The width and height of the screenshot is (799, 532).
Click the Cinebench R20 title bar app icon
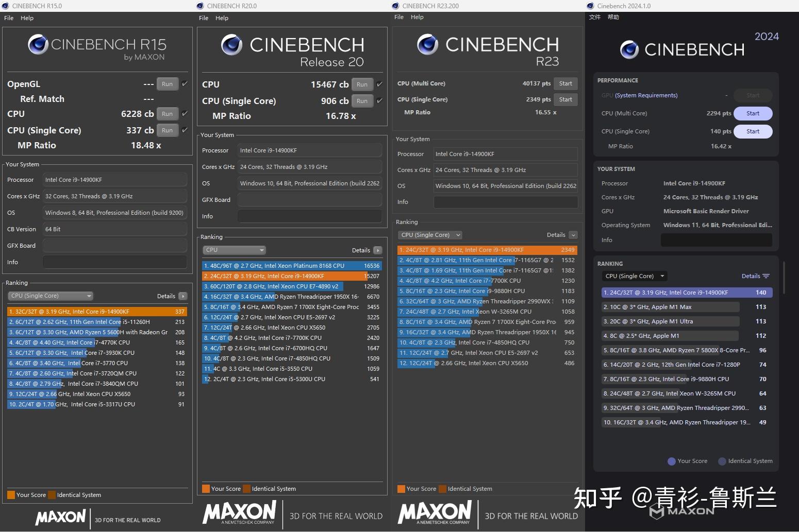pyautogui.click(x=200, y=6)
